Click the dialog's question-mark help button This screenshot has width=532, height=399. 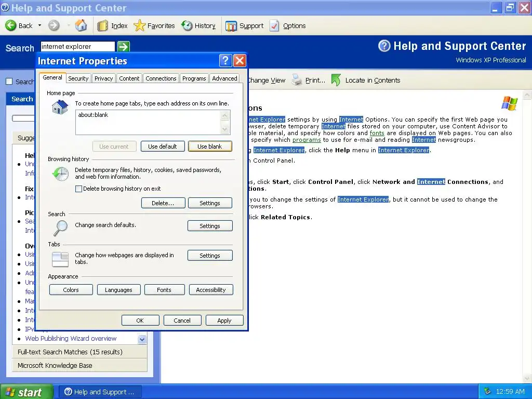click(225, 61)
